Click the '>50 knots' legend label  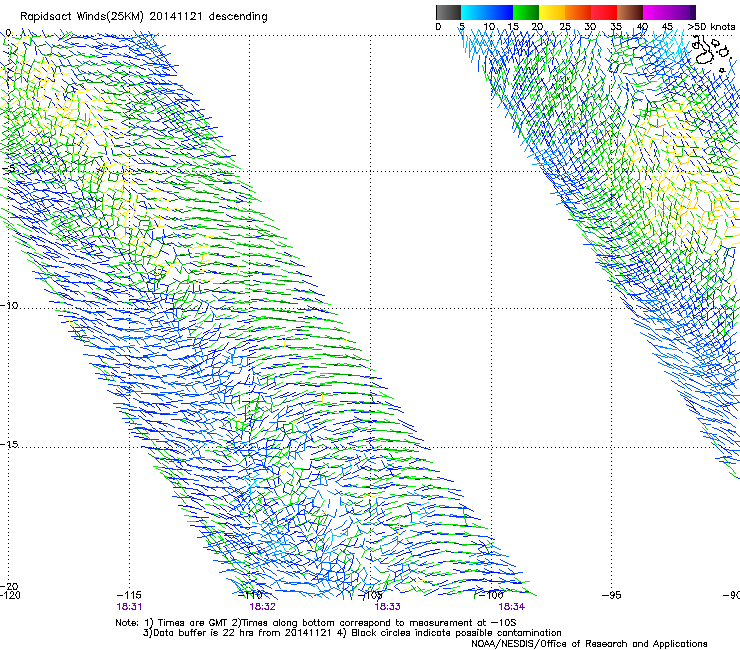click(711, 27)
